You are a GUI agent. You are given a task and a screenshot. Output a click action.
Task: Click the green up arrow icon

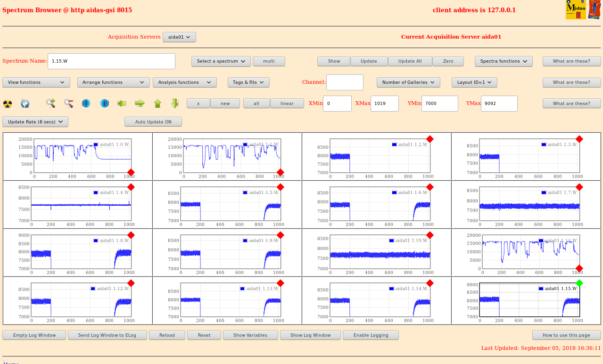tap(157, 103)
